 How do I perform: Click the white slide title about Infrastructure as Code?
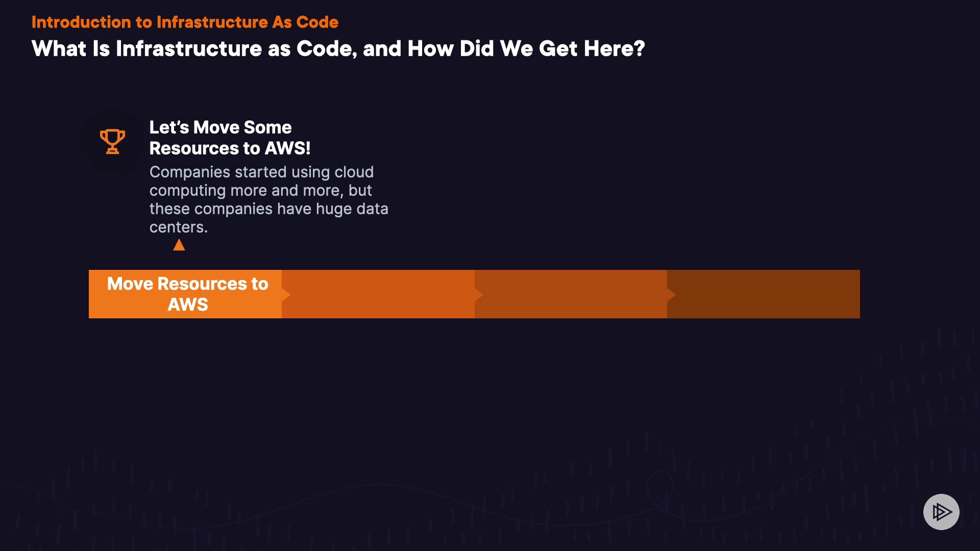pos(338,48)
